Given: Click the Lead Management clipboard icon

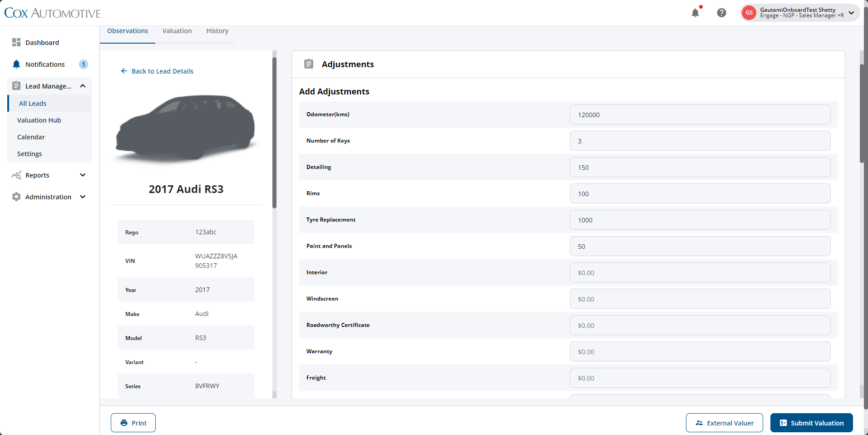Looking at the screenshot, I should coord(16,86).
